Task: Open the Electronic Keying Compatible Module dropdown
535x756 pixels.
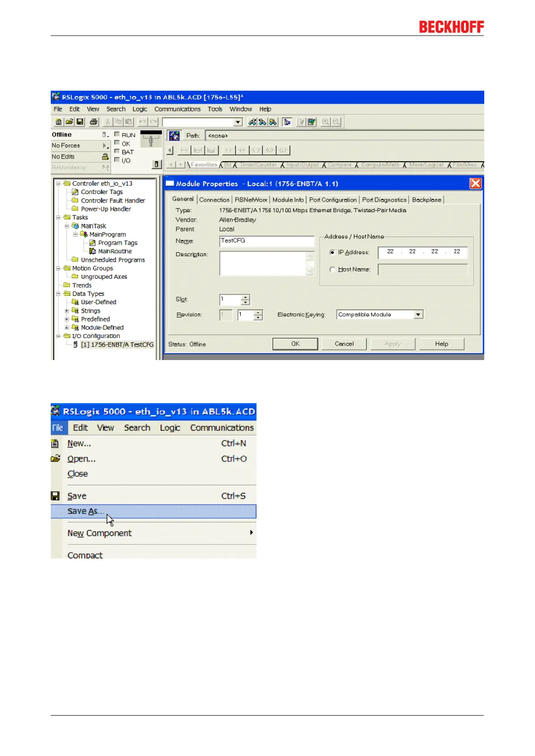Action: tap(418, 315)
